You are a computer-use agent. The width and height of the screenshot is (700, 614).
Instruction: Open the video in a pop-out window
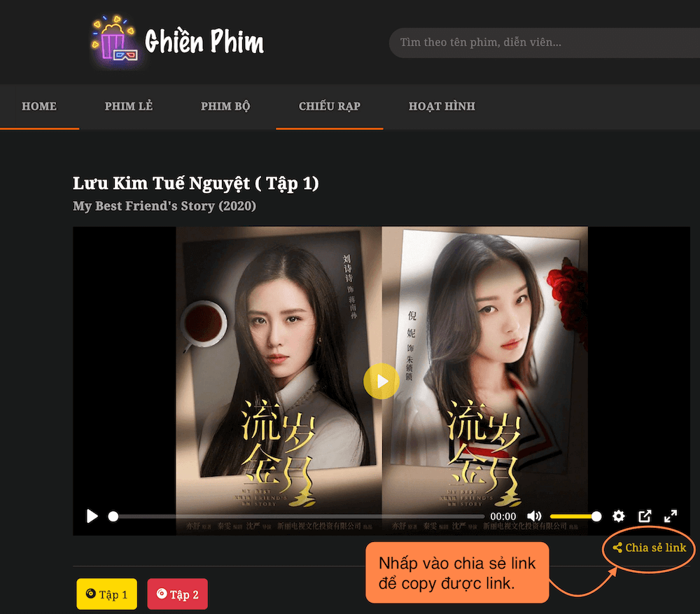point(645,517)
